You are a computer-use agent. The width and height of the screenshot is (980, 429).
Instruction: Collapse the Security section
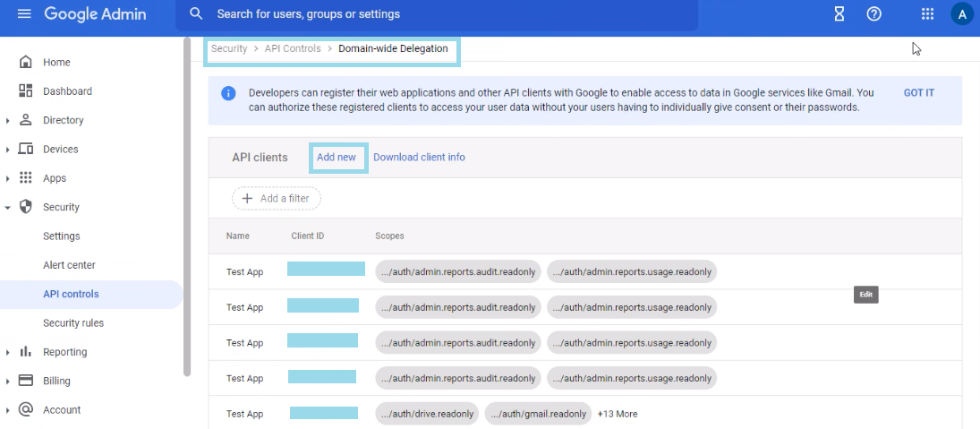pyautogui.click(x=8, y=207)
